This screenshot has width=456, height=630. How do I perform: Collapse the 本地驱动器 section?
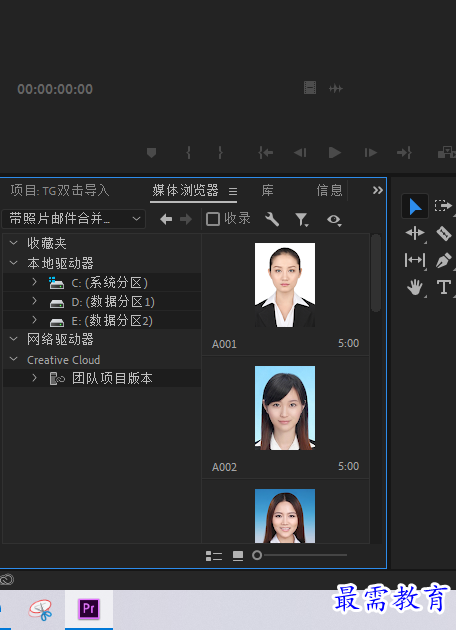13,263
